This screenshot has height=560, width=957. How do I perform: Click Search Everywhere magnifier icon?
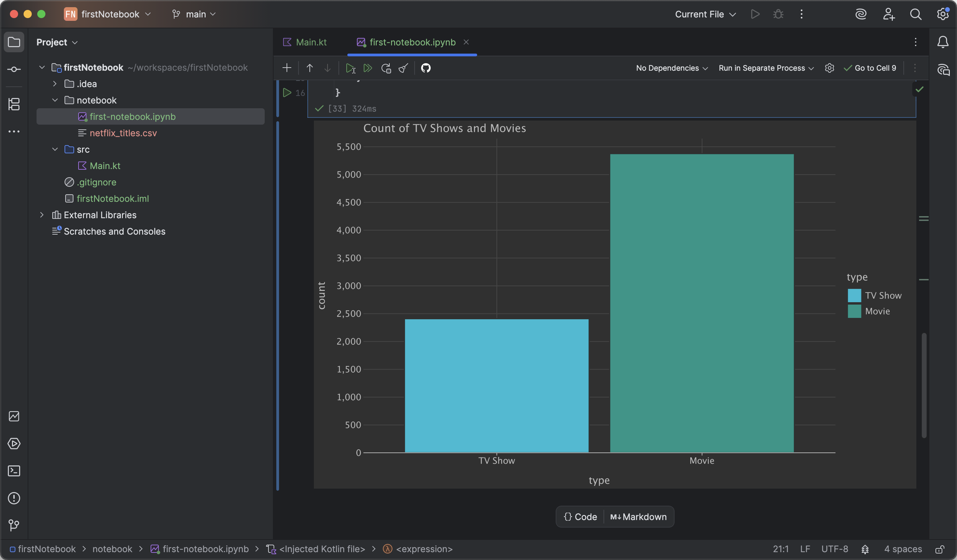point(916,14)
